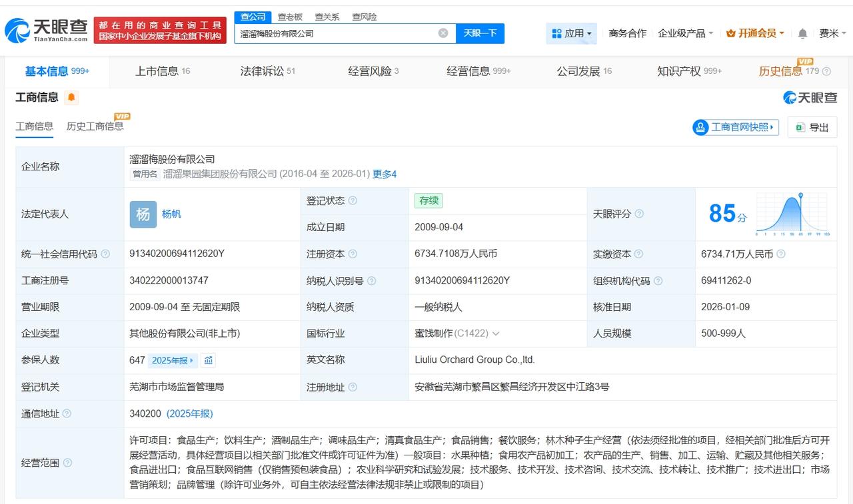853x504 pixels.
Task: Click the organization code 69411262-0
Action: pos(726,281)
